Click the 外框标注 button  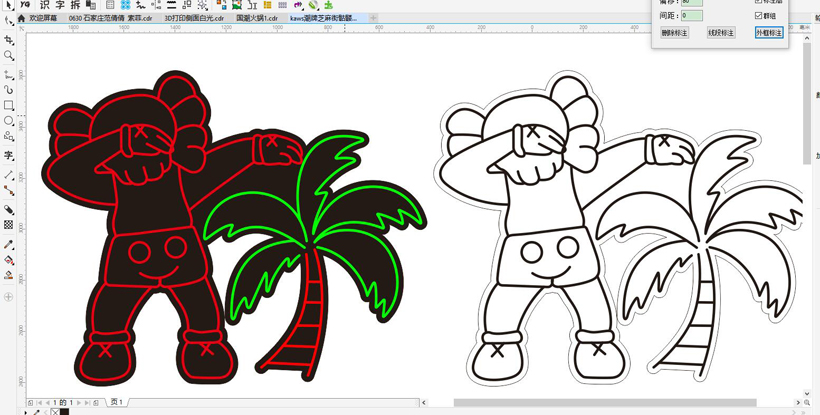[769, 33]
